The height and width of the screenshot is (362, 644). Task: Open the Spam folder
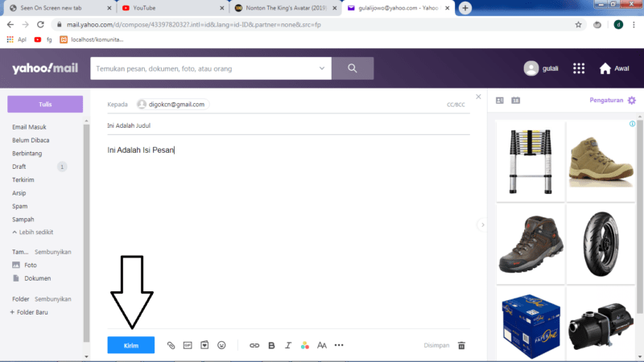(x=19, y=206)
